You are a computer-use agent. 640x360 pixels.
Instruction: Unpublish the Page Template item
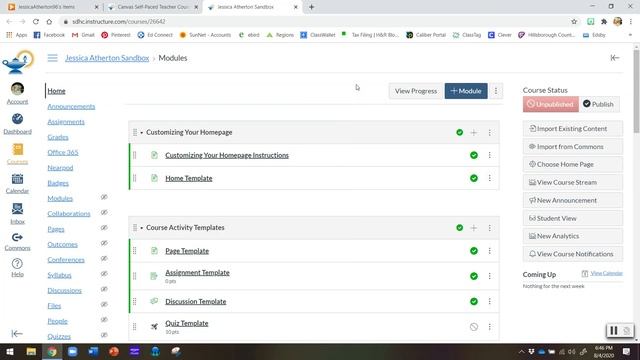pyautogui.click(x=473, y=251)
